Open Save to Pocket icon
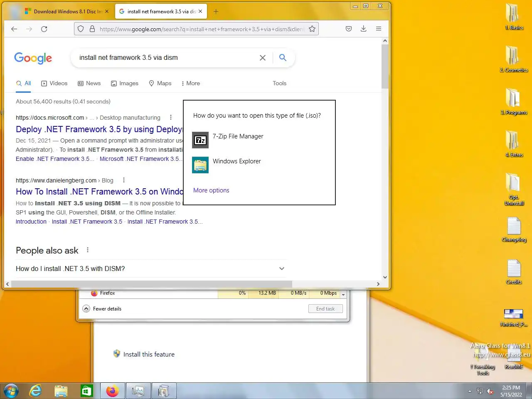Image resolution: width=532 pixels, height=399 pixels. coord(349,29)
